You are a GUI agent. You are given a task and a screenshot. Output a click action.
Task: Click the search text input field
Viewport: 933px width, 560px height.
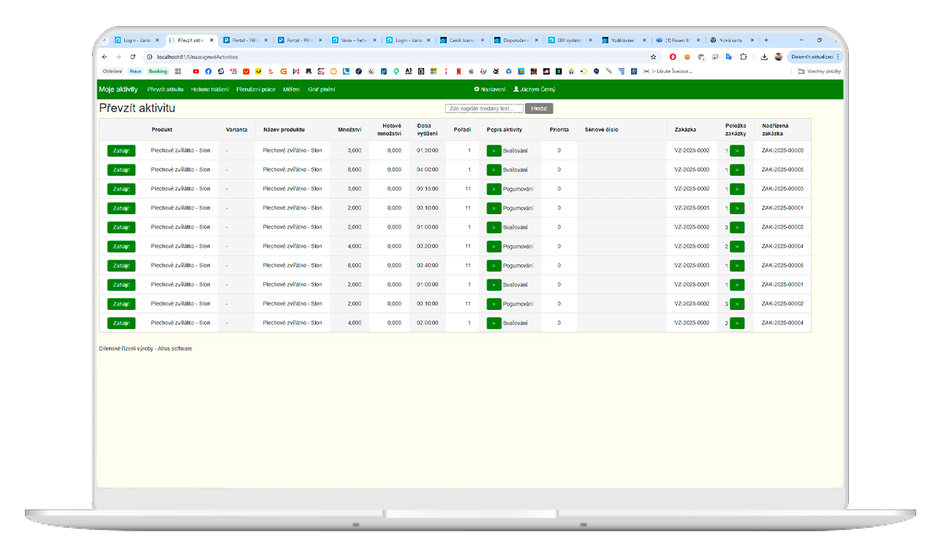[x=484, y=108]
